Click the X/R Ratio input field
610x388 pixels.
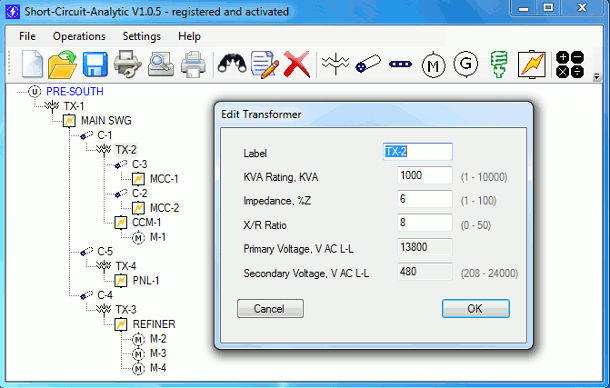point(424,223)
